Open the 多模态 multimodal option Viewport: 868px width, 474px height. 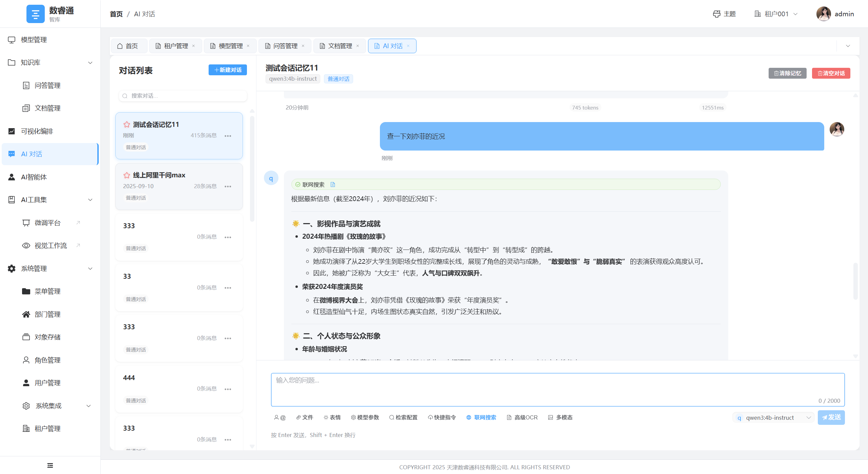click(560, 417)
